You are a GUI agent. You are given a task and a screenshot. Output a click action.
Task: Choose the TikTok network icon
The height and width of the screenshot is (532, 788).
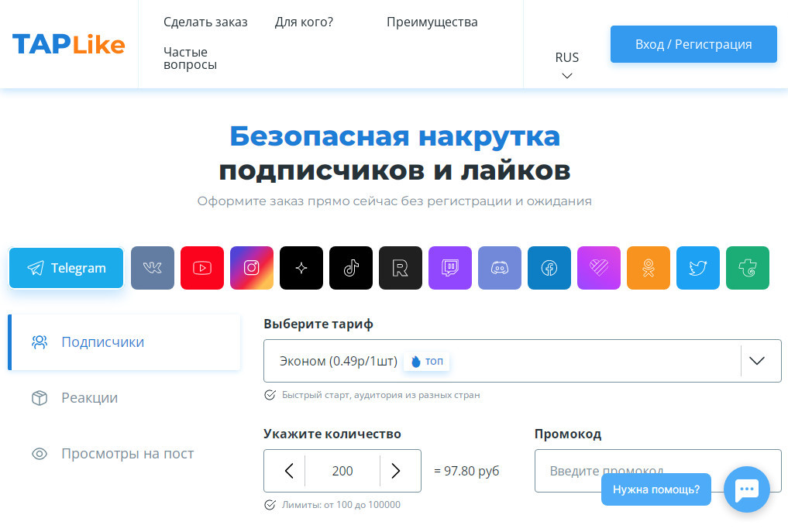(x=351, y=268)
